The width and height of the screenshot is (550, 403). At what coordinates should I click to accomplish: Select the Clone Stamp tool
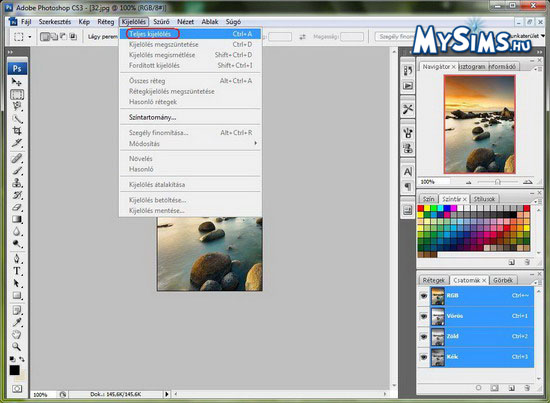pos(17,183)
